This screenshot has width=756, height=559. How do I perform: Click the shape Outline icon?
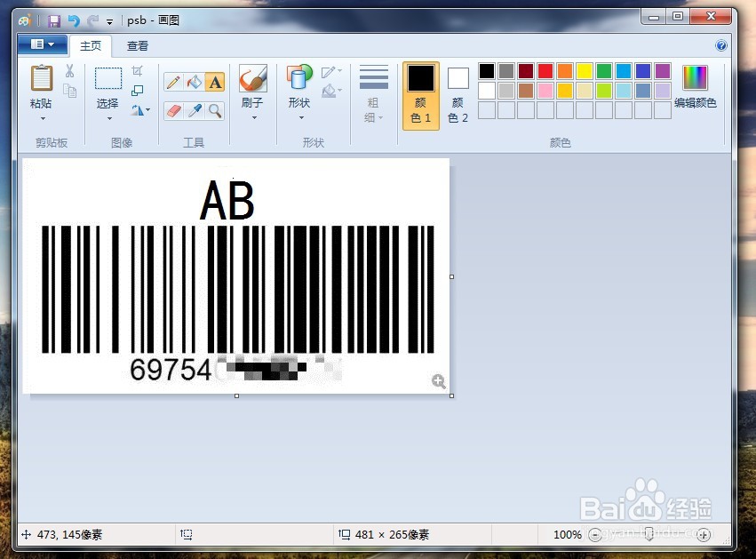point(330,72)
